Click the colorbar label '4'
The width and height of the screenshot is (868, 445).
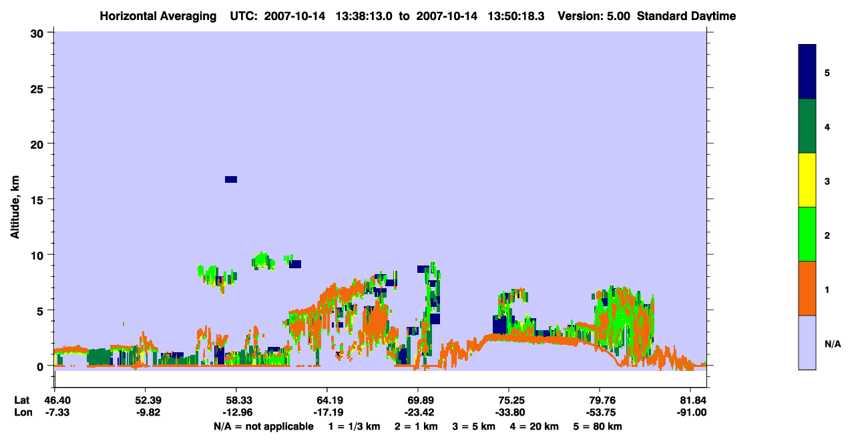coord(827,126)
